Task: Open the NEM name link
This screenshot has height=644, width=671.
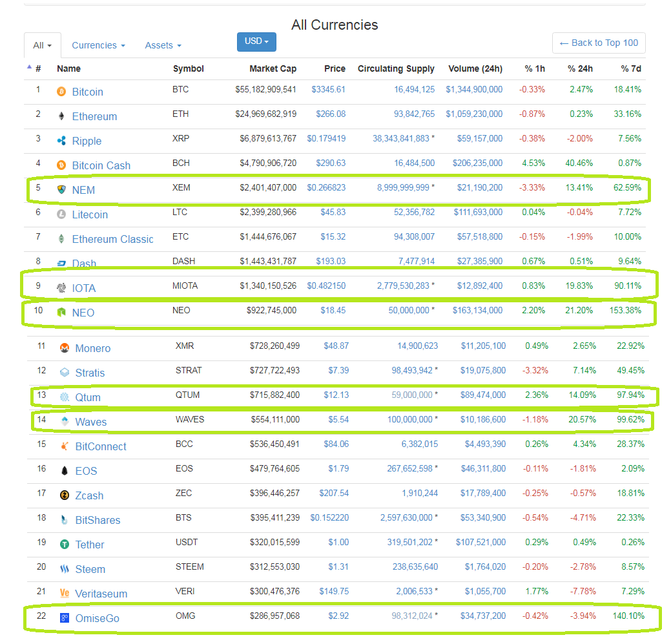Action: pos(83,190)
